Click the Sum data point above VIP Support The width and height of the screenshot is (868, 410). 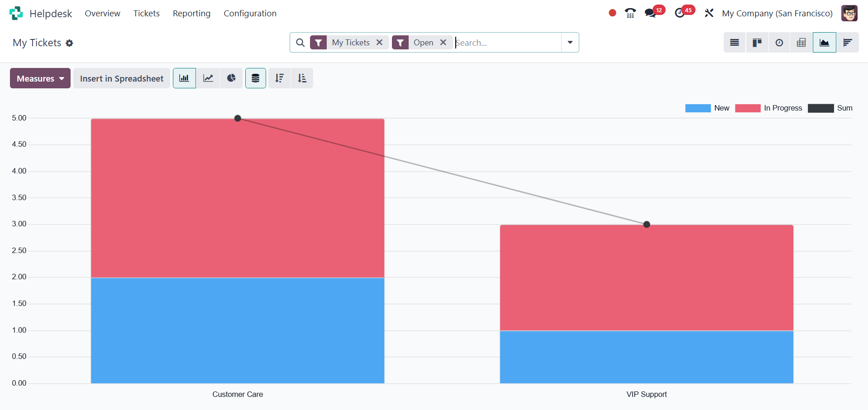647,224
